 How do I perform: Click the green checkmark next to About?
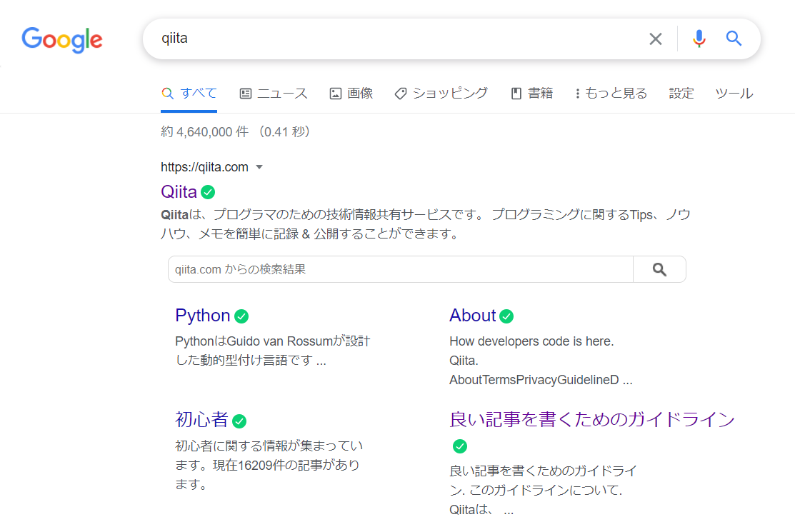pyautogui.click(x=506, y=316)
